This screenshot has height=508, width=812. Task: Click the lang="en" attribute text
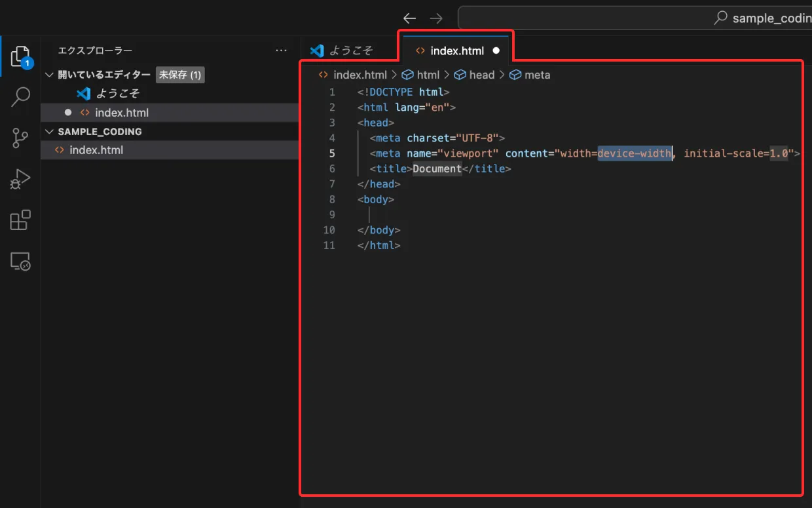coord(422,107)
